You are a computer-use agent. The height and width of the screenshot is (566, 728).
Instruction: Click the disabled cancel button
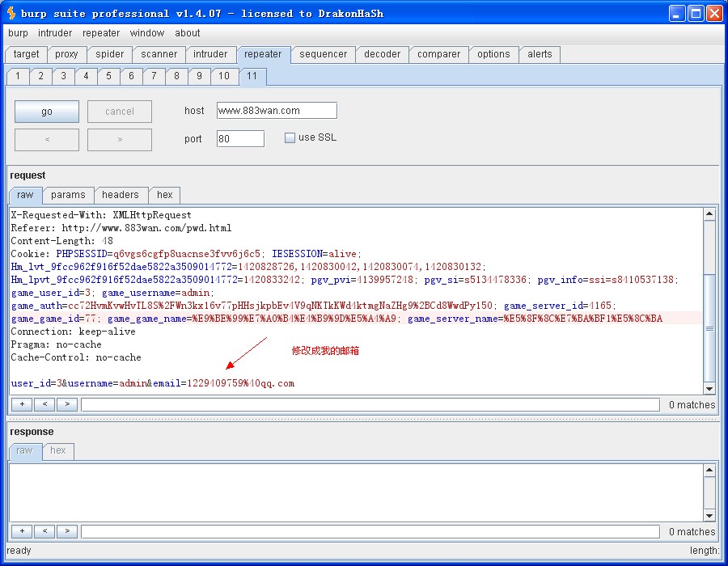click(120, 112)
